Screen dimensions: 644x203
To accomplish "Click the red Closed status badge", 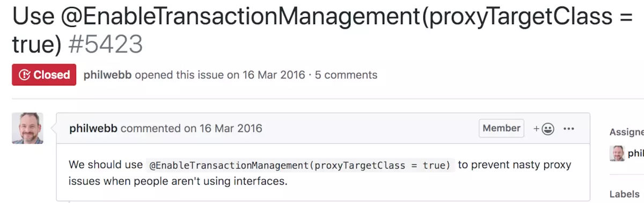I will pyautogui.click(x=44, y=75).
